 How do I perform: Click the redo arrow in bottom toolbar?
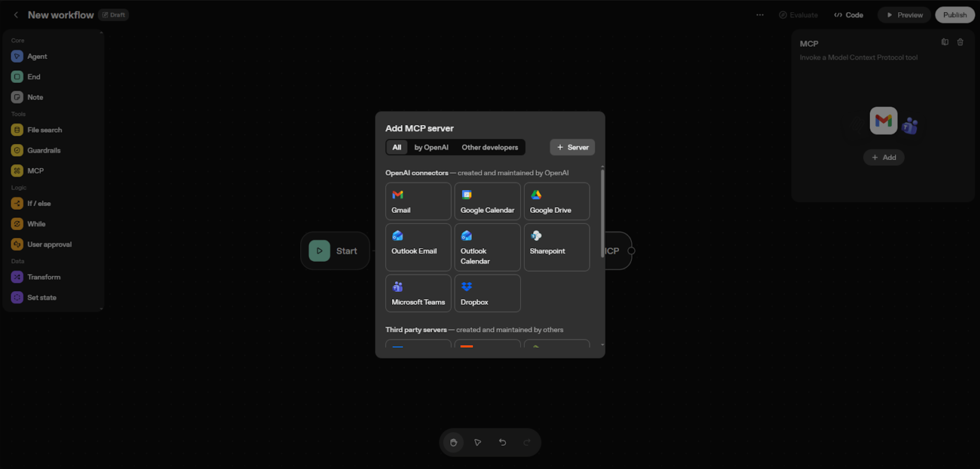click(x=527, y=442)
